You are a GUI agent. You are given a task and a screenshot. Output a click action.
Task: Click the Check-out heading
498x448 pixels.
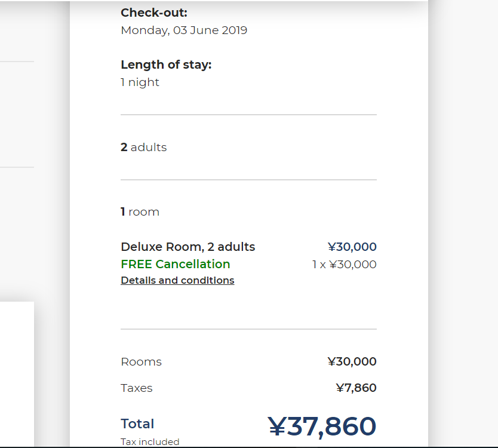tap(153, 13)
